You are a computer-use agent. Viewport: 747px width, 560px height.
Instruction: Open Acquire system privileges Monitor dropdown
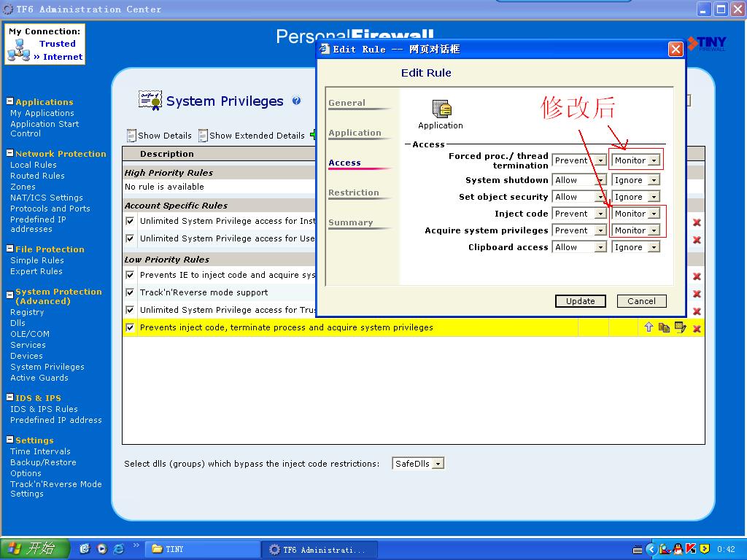[635, 230]
